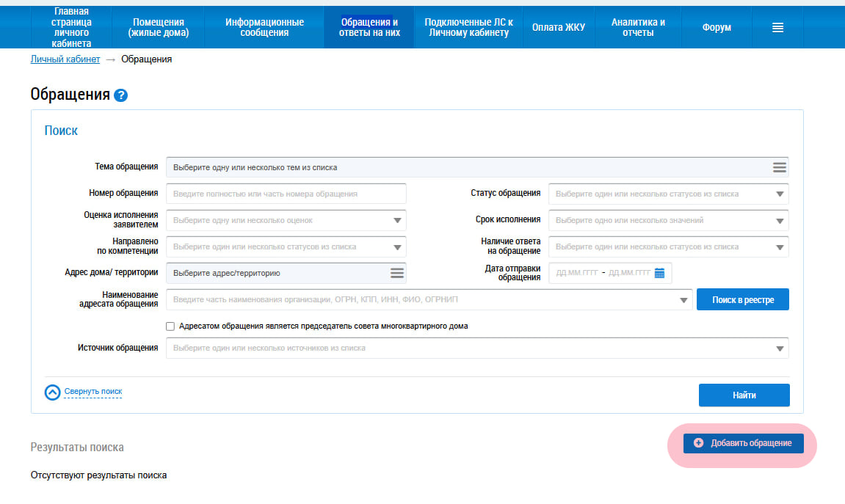Expand the Источник обращения dropdown
The height and width of the screenshot is (504, 845).
779,348
